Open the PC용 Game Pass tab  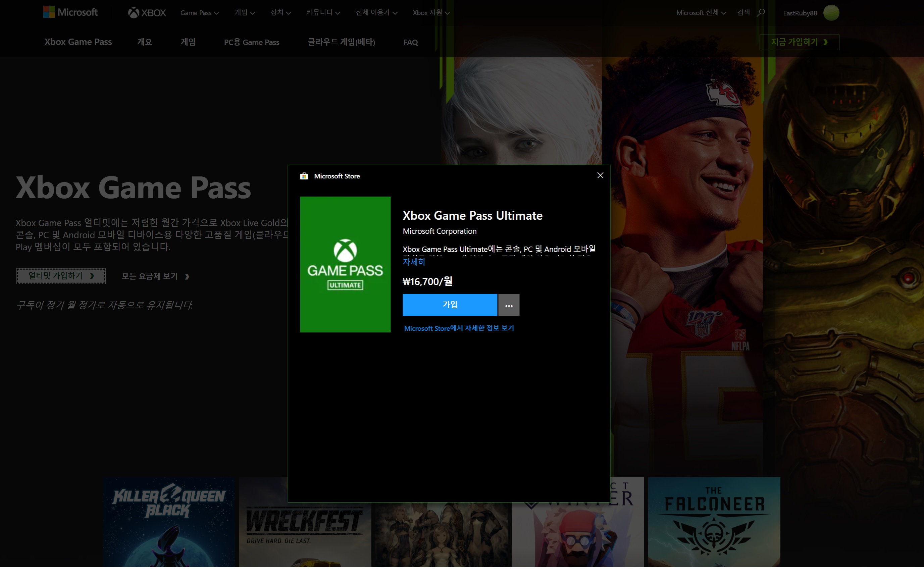click(x=252, y=42)
